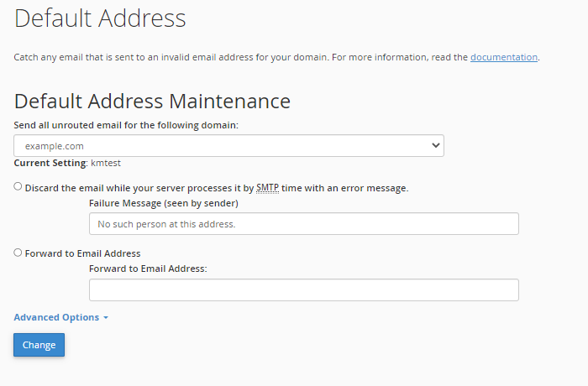The width and height of the screenshot is (588, 386).
Task: Click the Default Address page heading
Action: pyautogui.click(x=100, y=18)
